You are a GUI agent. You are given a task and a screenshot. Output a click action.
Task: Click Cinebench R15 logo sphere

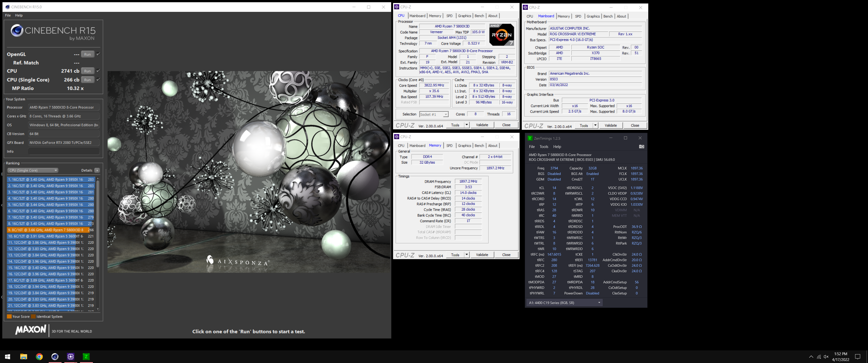(x=17, y=31)
